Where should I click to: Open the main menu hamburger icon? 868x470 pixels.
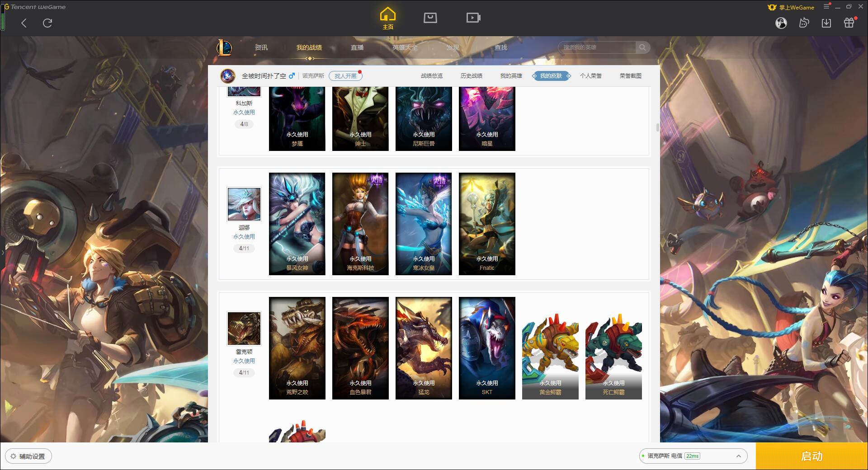pyautogui.click(x=826, y=7)
